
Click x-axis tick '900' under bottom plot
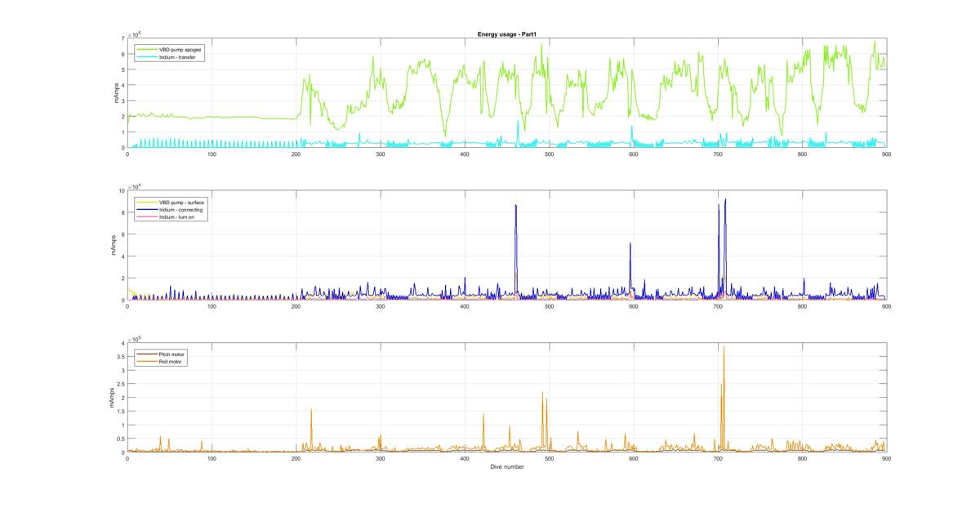[886, 459]
